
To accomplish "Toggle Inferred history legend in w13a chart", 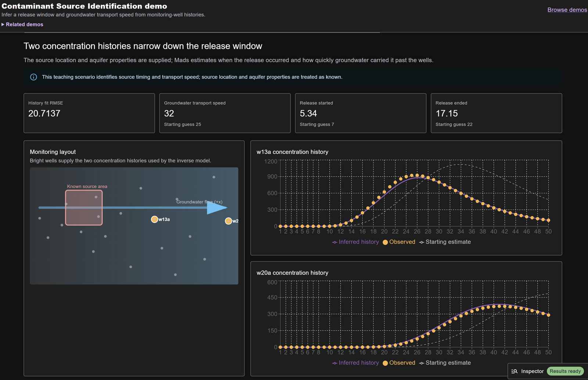I will coord(355,242).
